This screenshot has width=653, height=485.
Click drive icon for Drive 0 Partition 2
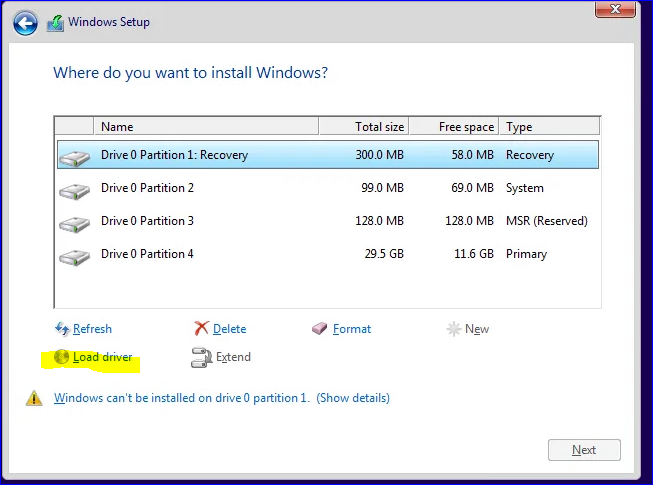tap(75, 191)
